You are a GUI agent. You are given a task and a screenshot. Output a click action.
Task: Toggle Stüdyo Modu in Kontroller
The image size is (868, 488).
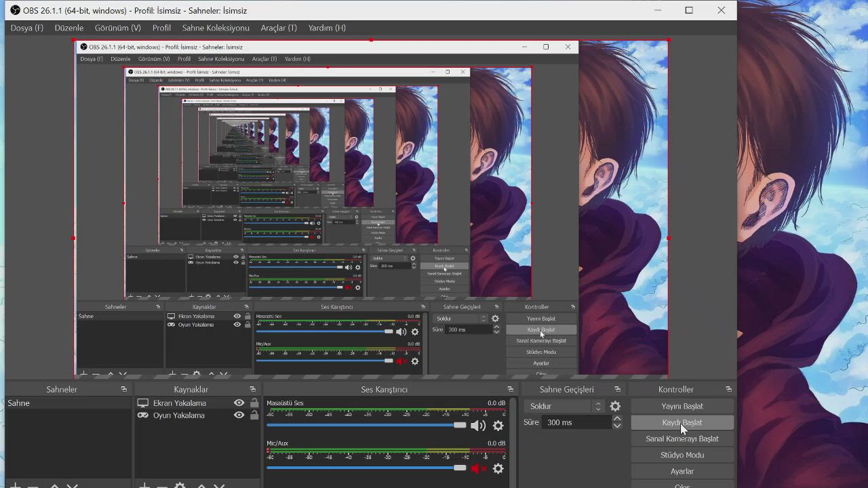(682, 455)
